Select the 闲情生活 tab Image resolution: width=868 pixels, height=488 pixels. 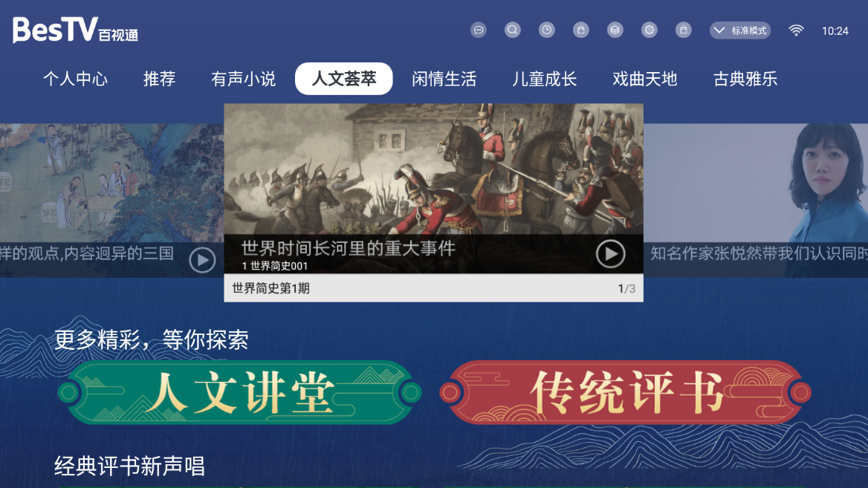pyautogui.click(x=444, y=79)
